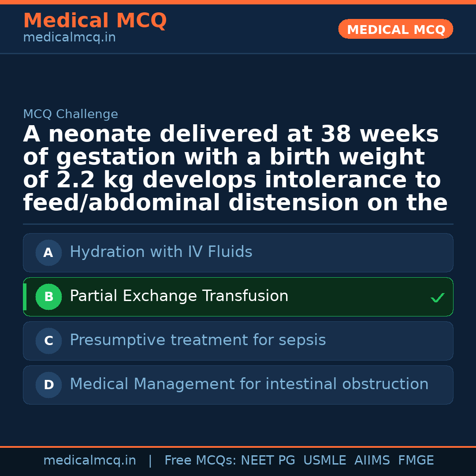Screen dimensions: 476x476
Task: Pick the answer text Presumptive treatment for sepsis
Action: pyautogui.click(x=197, y=340)
